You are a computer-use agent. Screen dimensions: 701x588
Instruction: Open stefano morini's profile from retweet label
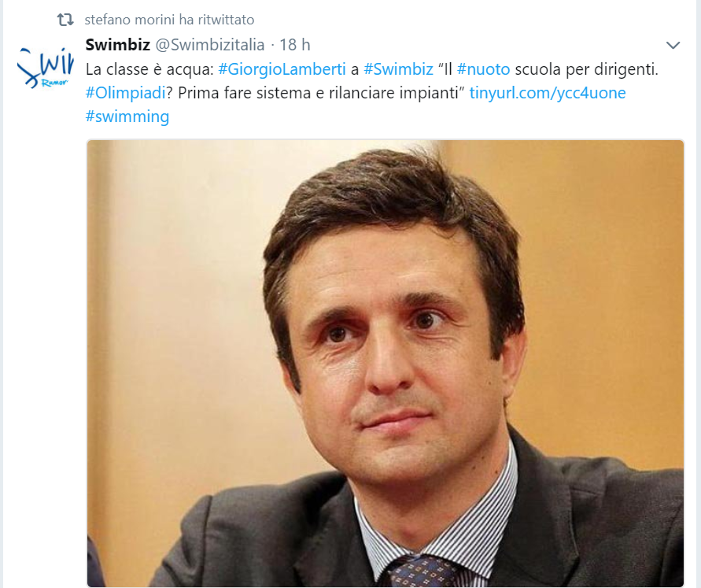130,20
